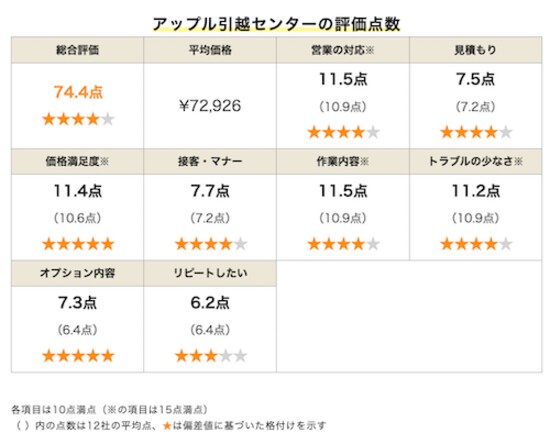This screenshot has height=444, width=550.
Task: Click the ¥72,926 average price value
Action: click(210, 106)
